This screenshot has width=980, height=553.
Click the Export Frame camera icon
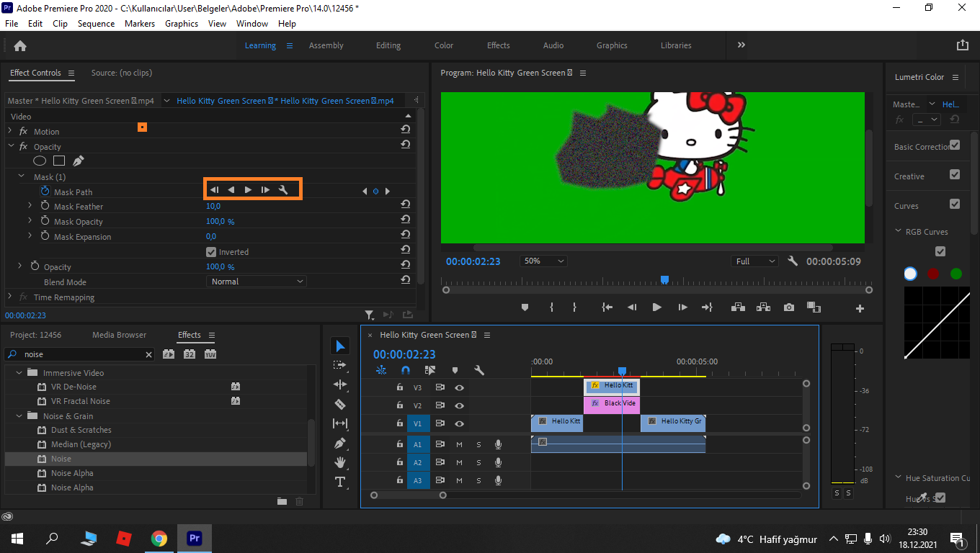click(x=789, y=307)
